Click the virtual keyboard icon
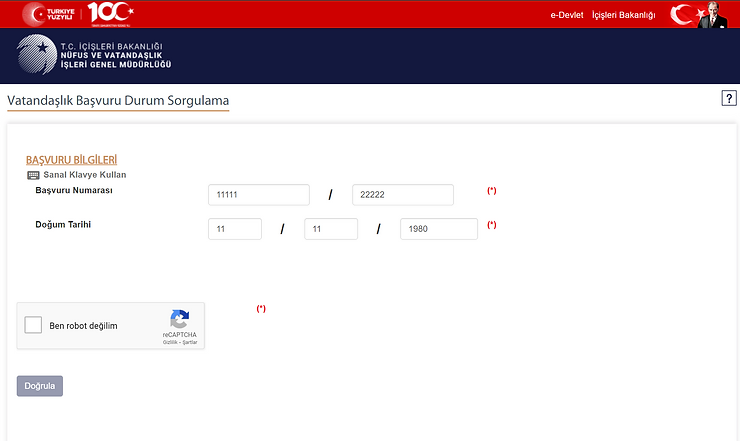Image resolution: width=740 pixels, height=441 pixels. [x=33, y=174]
